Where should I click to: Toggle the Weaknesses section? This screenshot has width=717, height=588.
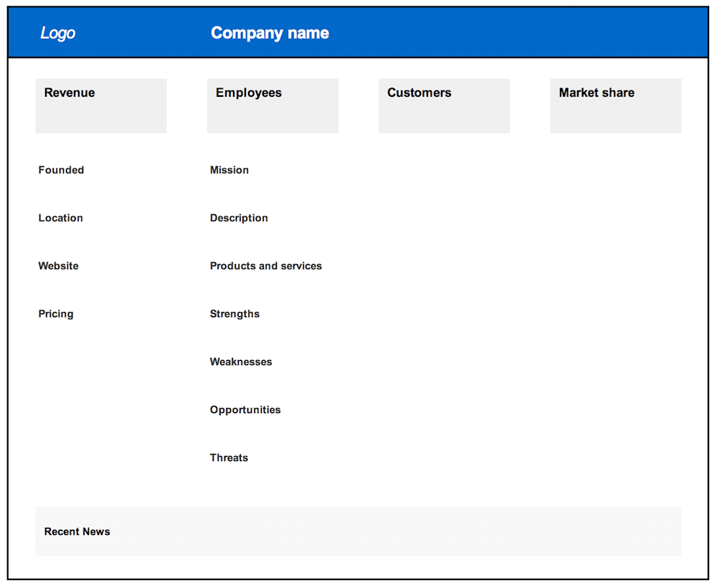(240, 361)
